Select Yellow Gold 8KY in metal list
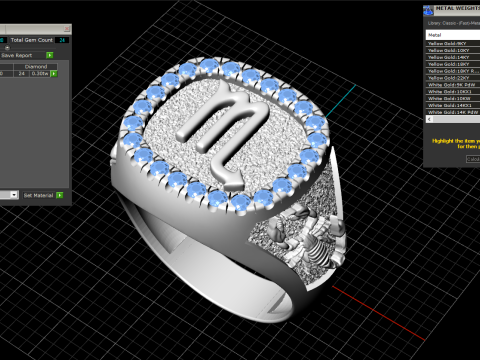Viewport: 480px width, 360px height. pos(453,44)
